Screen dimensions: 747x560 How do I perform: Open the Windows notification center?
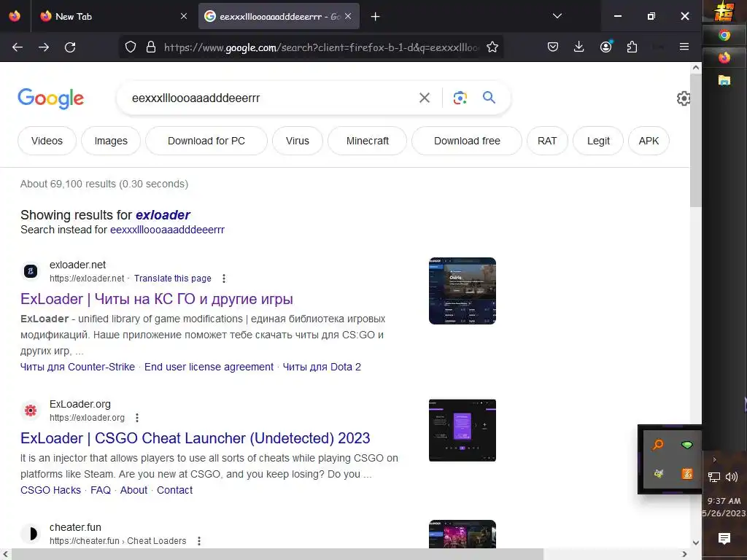[724, 539]
